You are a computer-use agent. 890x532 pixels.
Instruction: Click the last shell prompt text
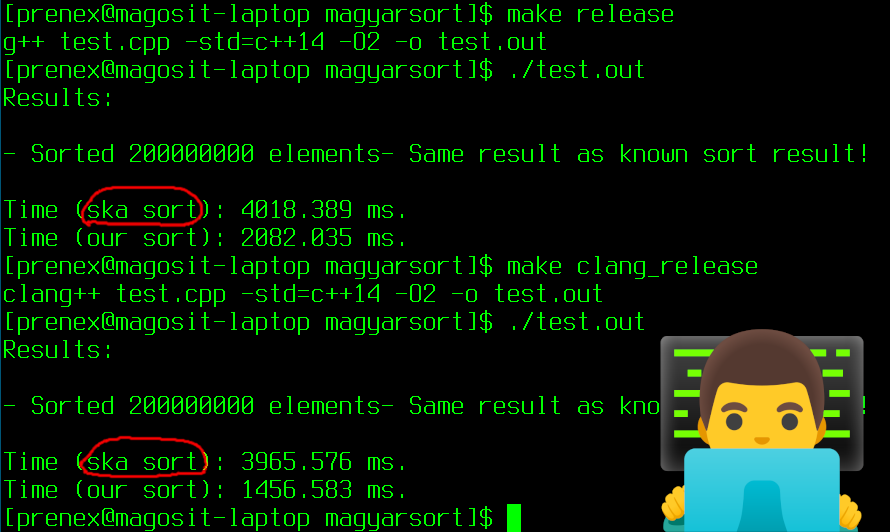[x=248, y=518]
